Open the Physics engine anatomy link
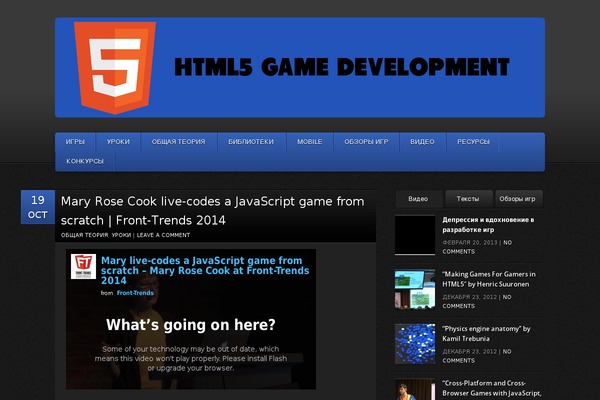600x400 pixels. 486,333
